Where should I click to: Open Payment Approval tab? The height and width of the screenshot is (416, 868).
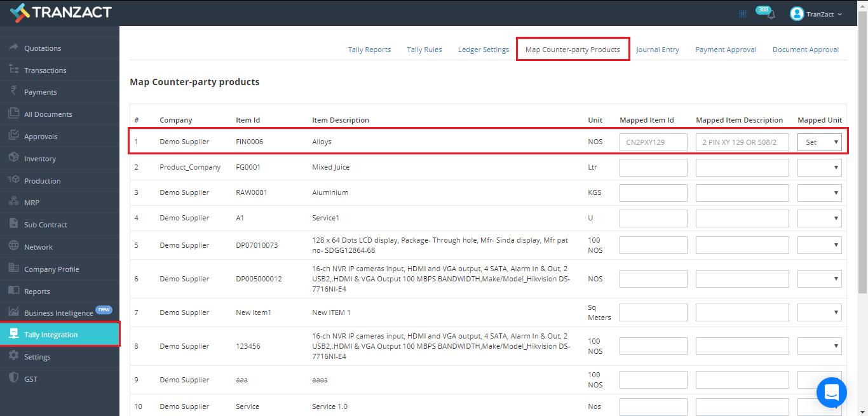(x=726, y=50)
